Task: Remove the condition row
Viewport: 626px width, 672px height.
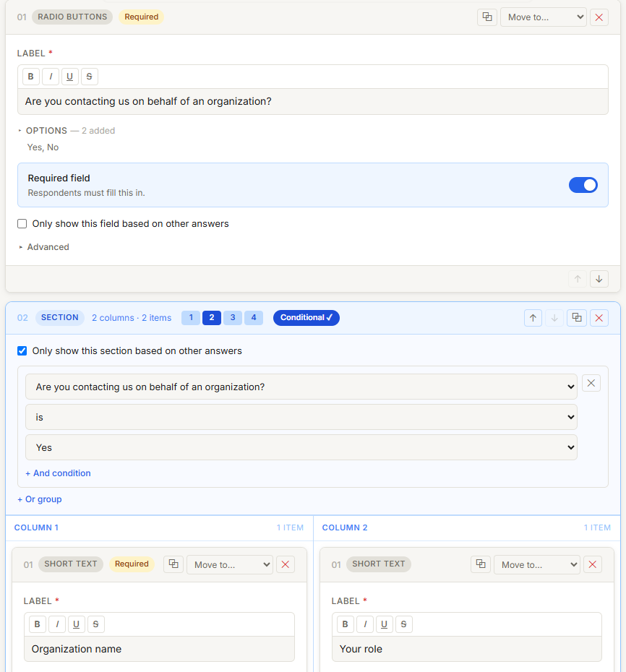Action: click(591, 383)
